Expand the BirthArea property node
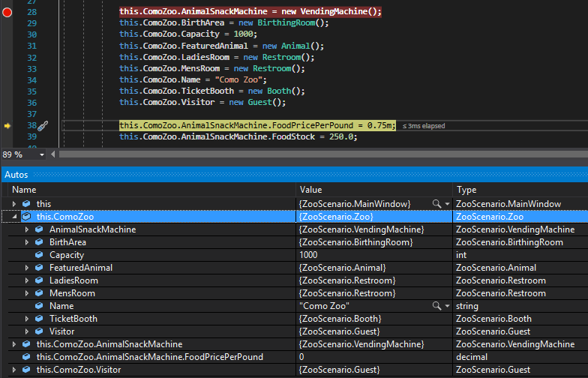The width and height of the screenshot is (588, 378). [27, 242]
